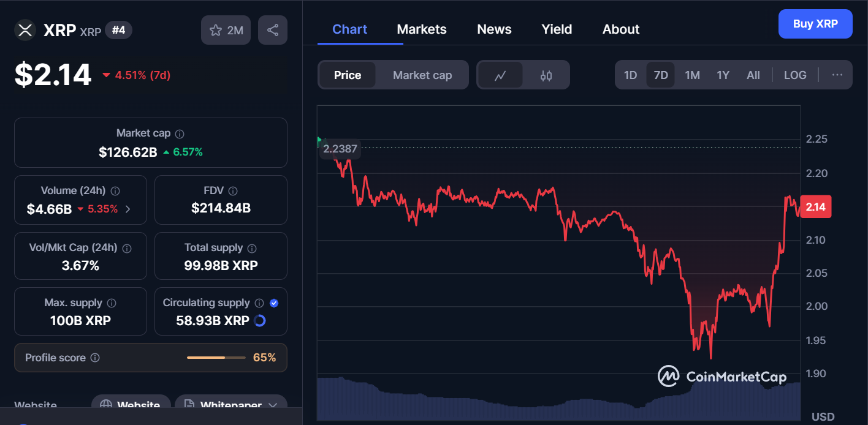Expand the Whitepaper dropdown arrow
The height and width of the screenshot is (425, 868).
(x=273, y=405)
